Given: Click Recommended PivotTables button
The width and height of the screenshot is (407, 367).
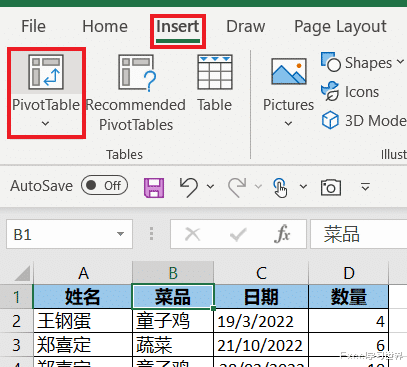Looking at the screenshot, I should 136,93.
